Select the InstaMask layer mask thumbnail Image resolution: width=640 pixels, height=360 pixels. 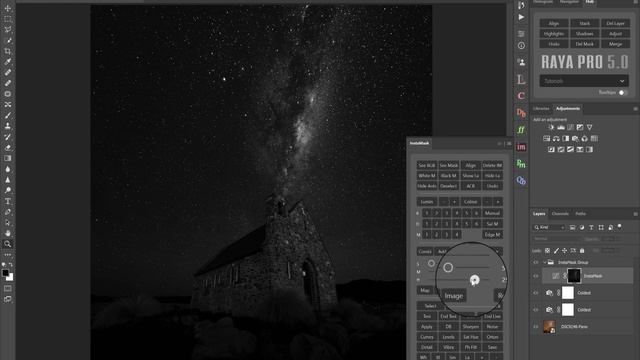(x=573, y=276)
